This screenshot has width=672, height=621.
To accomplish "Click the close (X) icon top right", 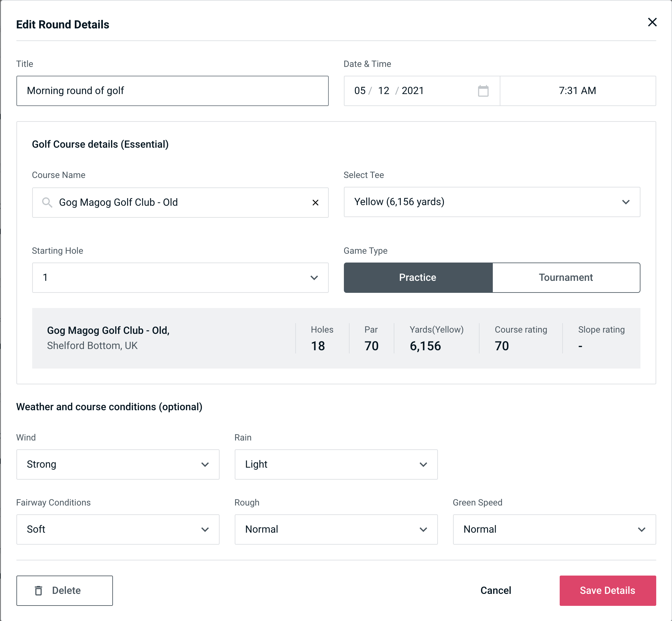I will [651, 22].
